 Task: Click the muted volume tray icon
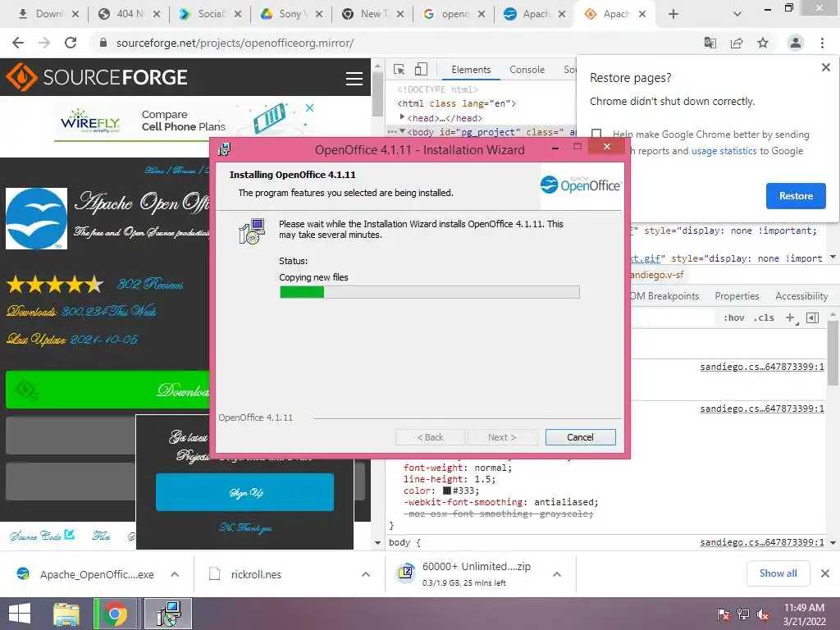763,614
